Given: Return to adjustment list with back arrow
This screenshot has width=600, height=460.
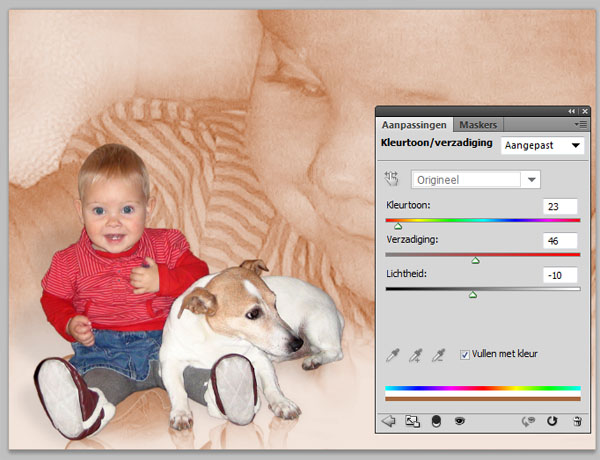Looking at the screenshot, I should [389, 421].
